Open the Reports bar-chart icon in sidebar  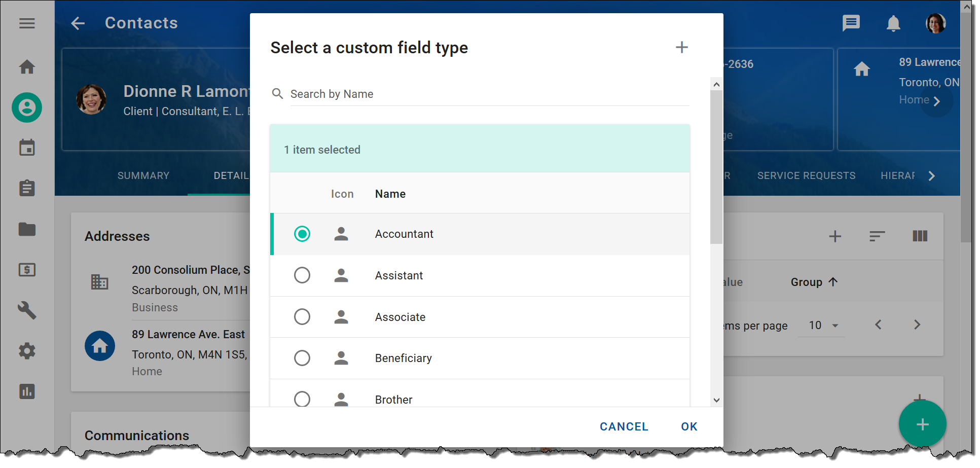point(26,392)
